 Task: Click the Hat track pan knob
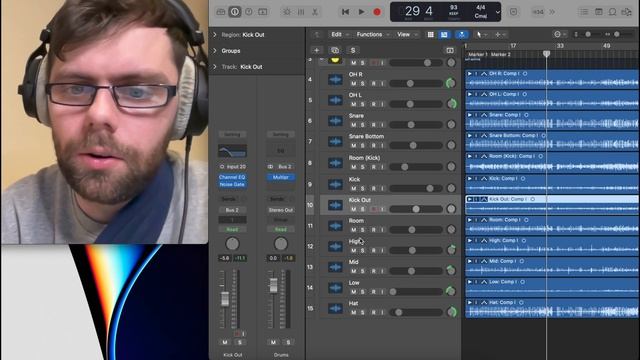[451, 312]
